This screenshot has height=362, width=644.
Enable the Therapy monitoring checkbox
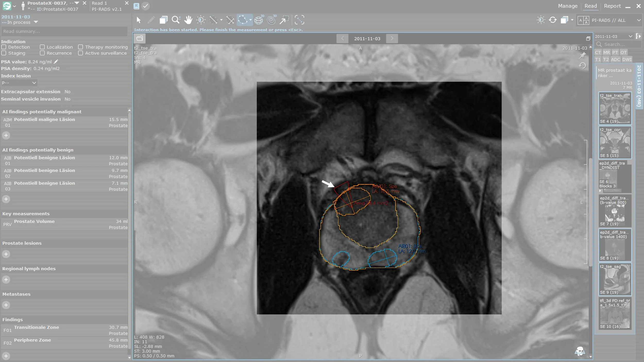[x=81, y=47]
